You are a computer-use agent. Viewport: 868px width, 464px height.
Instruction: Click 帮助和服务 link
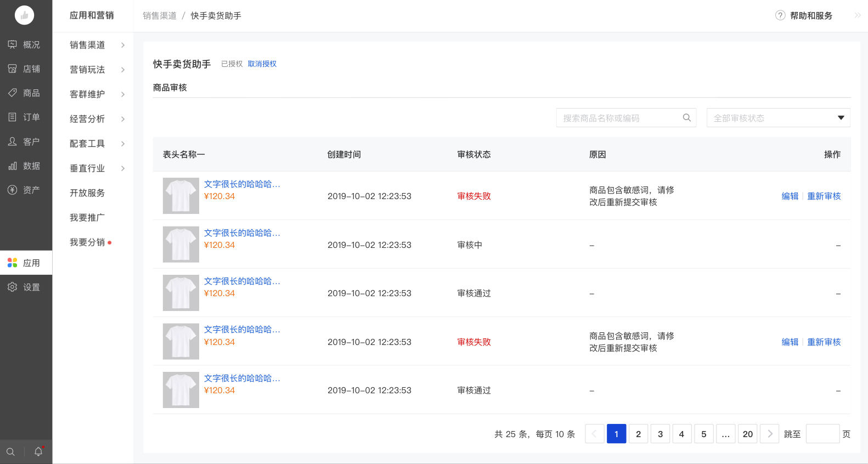(x=811, y=16)
